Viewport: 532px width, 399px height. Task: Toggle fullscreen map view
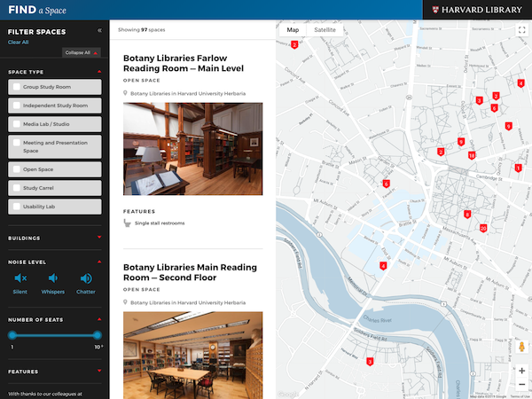521,30
